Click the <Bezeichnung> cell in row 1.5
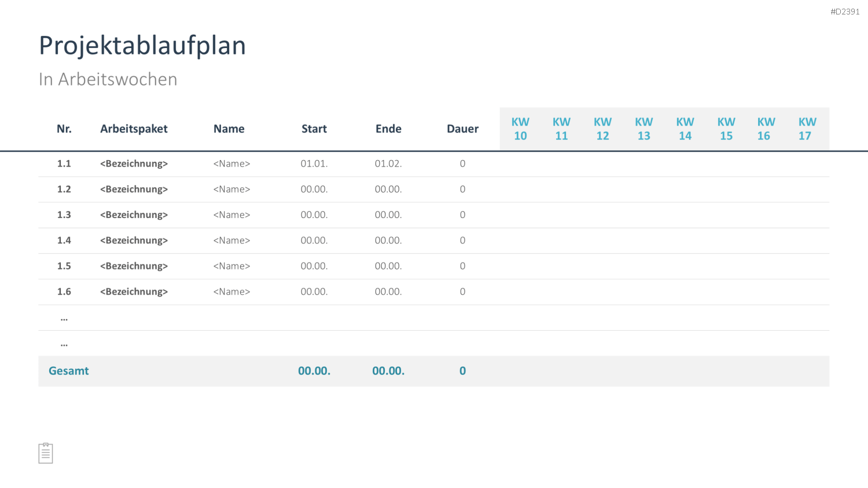This screenshot has height=488, width=868. point(134,266)
